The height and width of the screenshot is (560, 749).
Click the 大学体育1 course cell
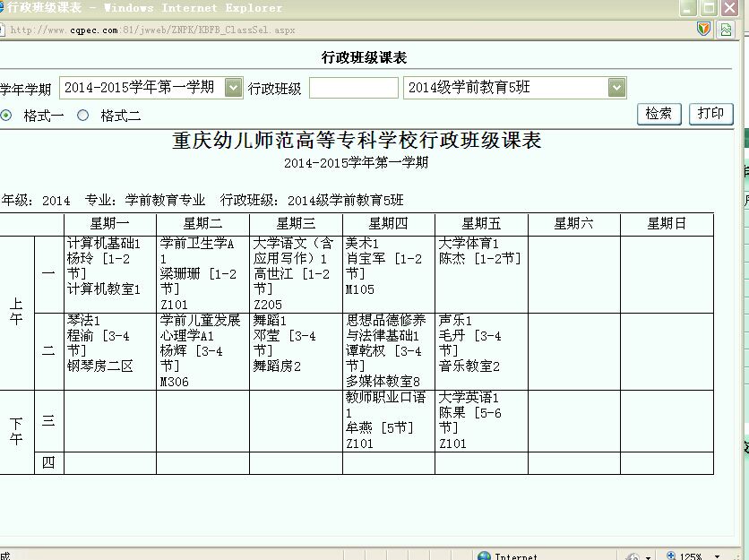(x=481, y=274)
